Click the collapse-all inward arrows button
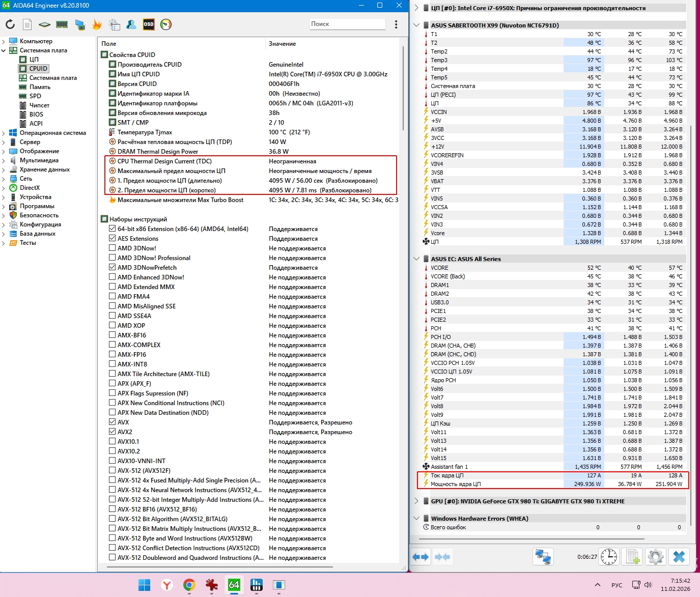 442,557
